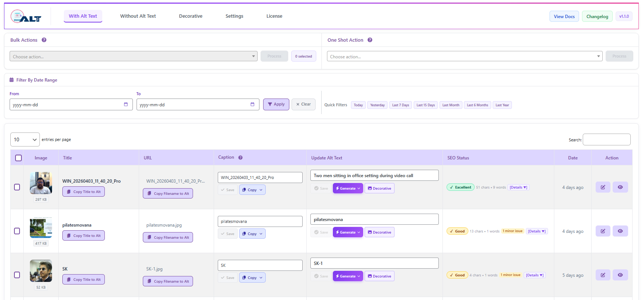This screenshot has height=300, width=644.
Task: Click the Search input field
Action: click(x=606, y=139)
